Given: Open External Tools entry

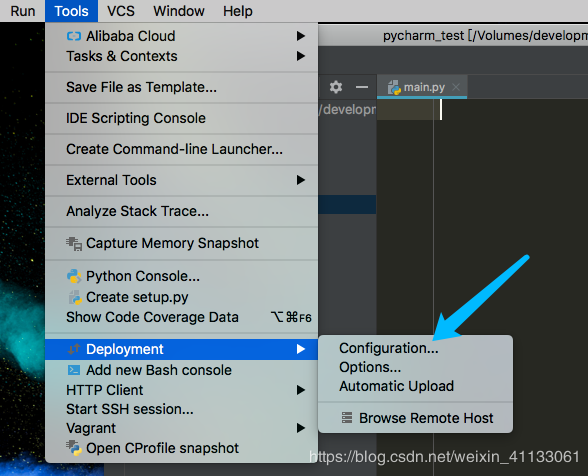Looking at the screenshot, I should (x=111, y=180).
